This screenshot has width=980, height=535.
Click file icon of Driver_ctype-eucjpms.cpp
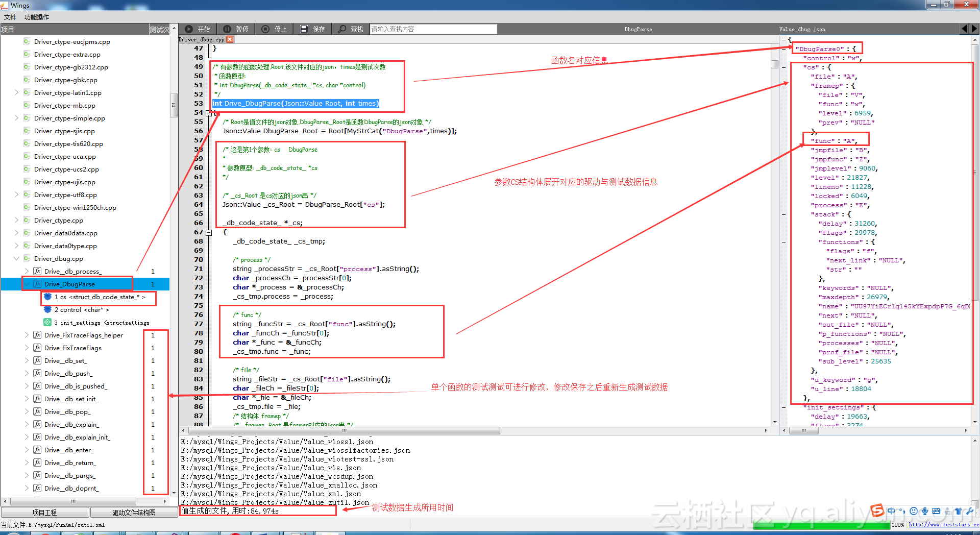pyautogui.click(x=27, y=41)
